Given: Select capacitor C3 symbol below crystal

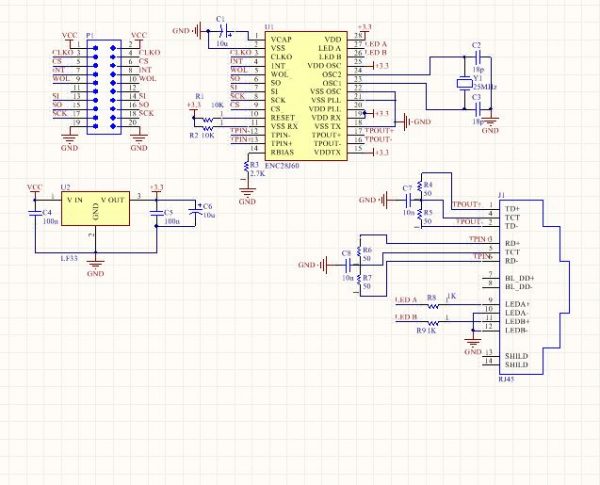Looking at the screenshot, I should (x=477, y=110).
